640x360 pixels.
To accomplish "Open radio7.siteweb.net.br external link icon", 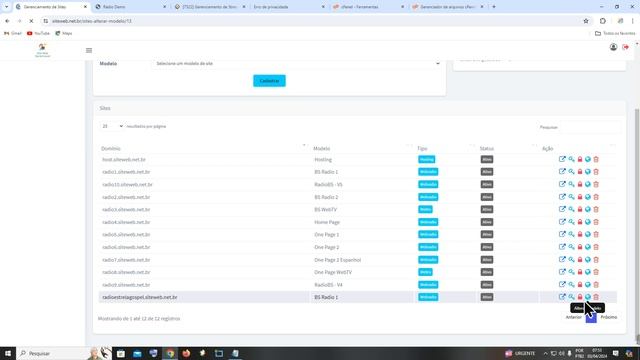I will tap(562, 260).
